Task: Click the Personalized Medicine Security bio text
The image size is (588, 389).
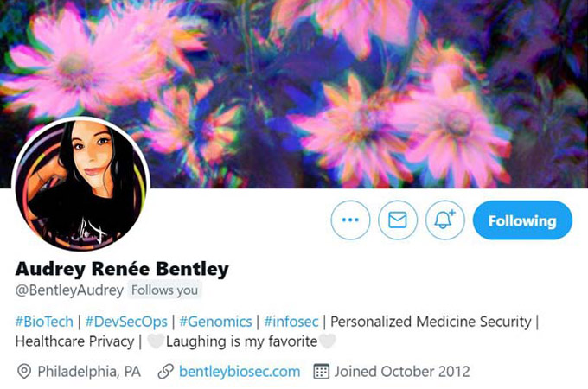Action: [431, 322]
